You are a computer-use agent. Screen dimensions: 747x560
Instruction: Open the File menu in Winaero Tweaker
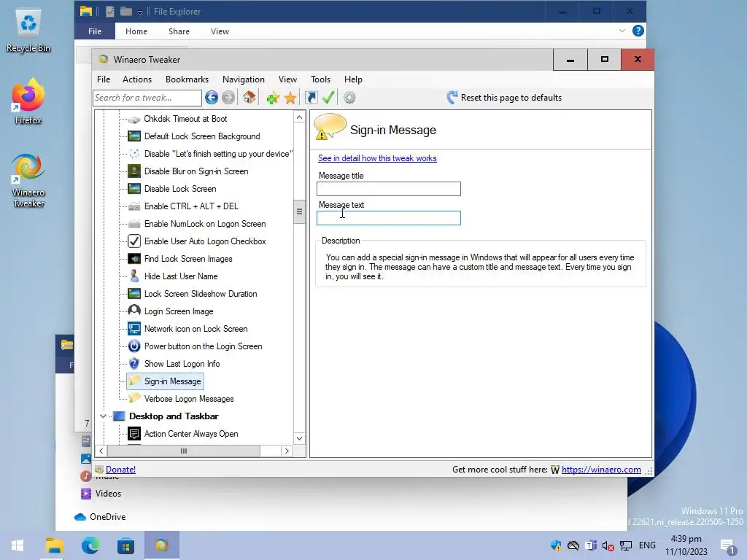tap(104, 79)
